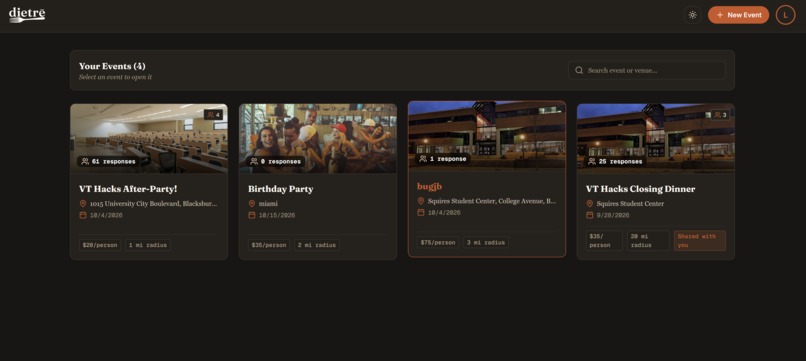Screen dimensions: 806x361
Task: Click the $20/person tag
Action: click(100, 245)
